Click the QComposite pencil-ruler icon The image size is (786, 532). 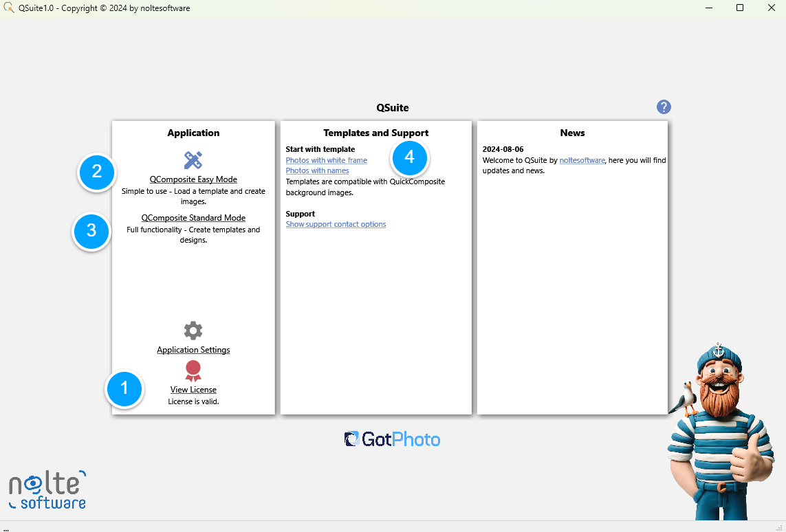[193, 160]
